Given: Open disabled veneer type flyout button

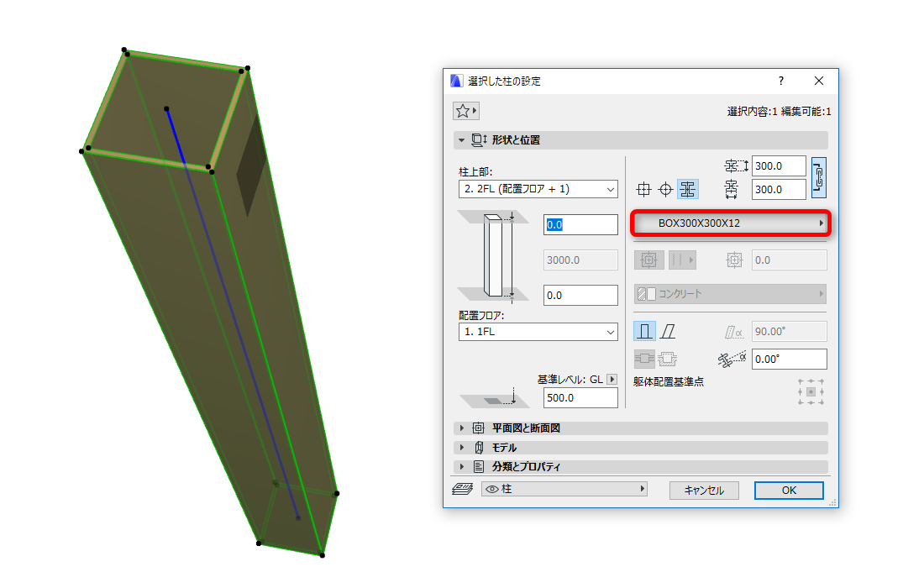Looking at the screenshot, I should point(682,260).
